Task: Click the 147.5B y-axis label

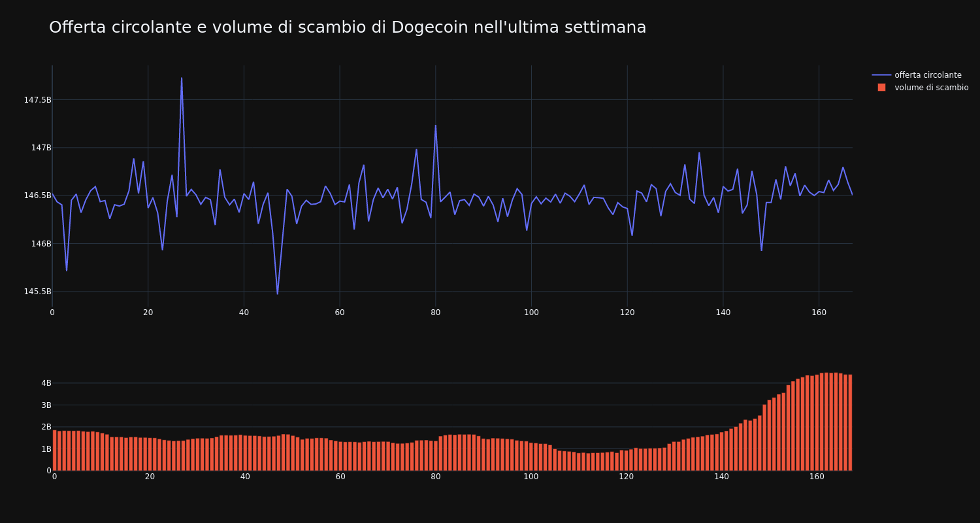Action: coord(37,100)
